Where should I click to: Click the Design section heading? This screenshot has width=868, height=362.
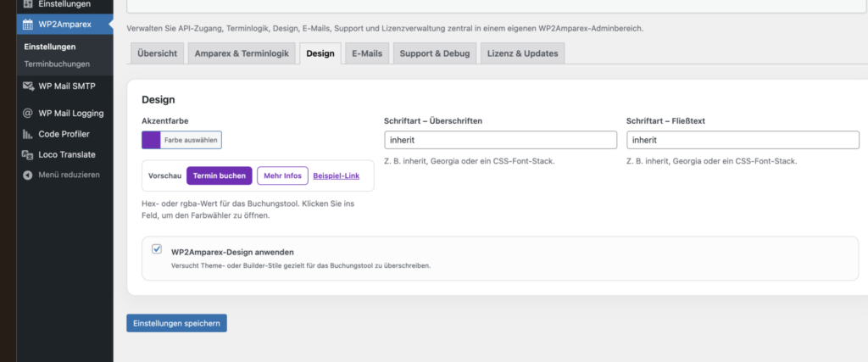pyautogui.click(x=159, y=100)
